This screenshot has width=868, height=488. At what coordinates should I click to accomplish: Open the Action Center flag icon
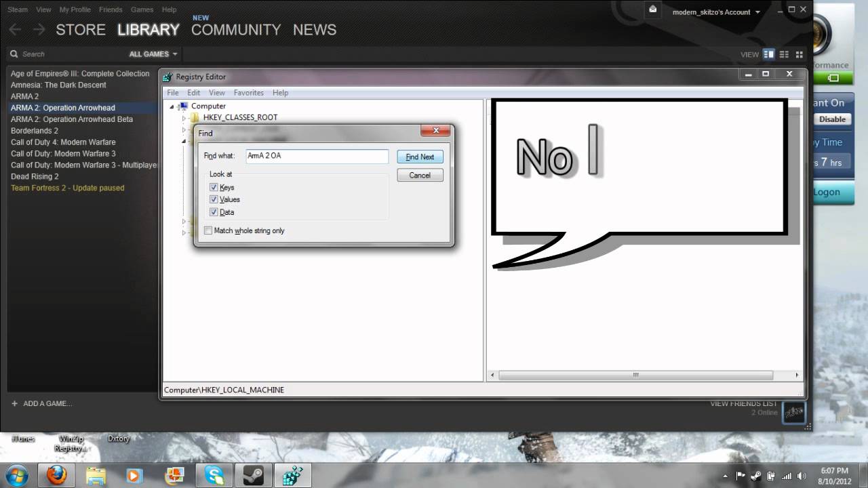741,476
